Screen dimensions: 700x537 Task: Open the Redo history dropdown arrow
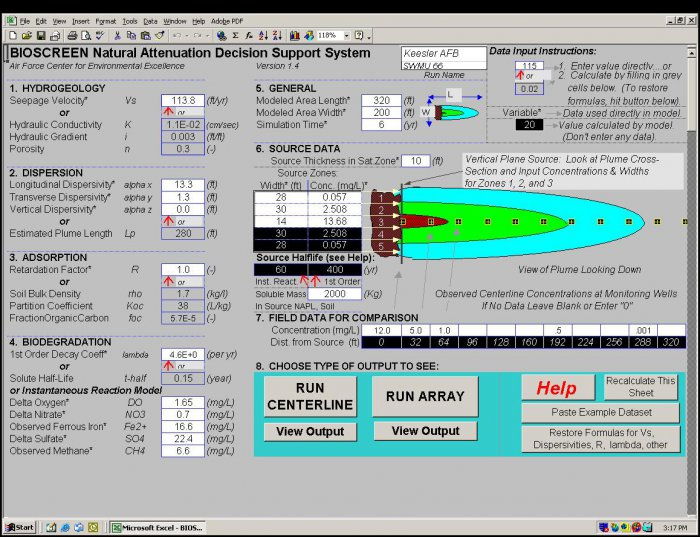pos(207,36)
